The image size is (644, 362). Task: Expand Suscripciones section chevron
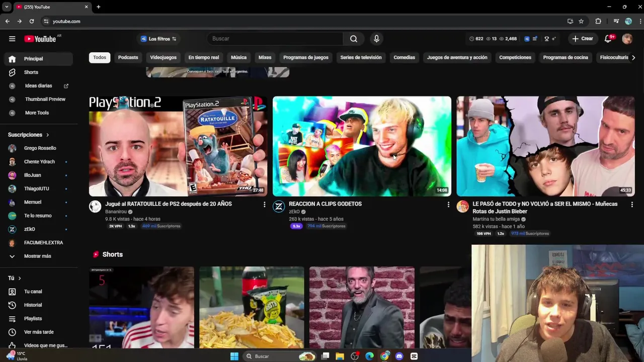(x=48, y=135)
